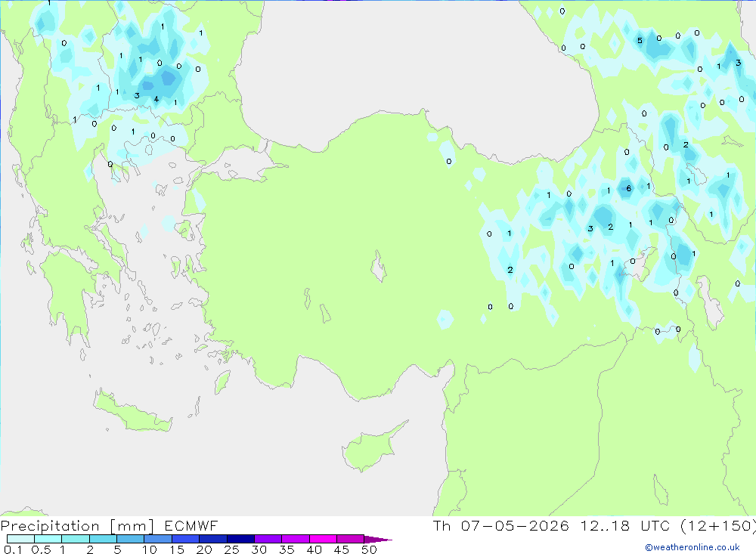Click the '6' precipitation value on map

tap(628, 188)
